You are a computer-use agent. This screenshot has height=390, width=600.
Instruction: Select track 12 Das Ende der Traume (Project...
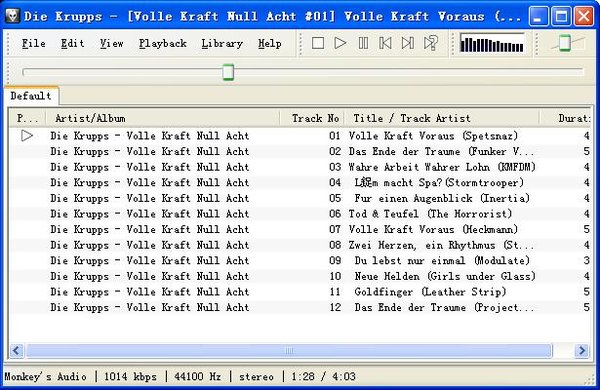(x=300, y=307)
